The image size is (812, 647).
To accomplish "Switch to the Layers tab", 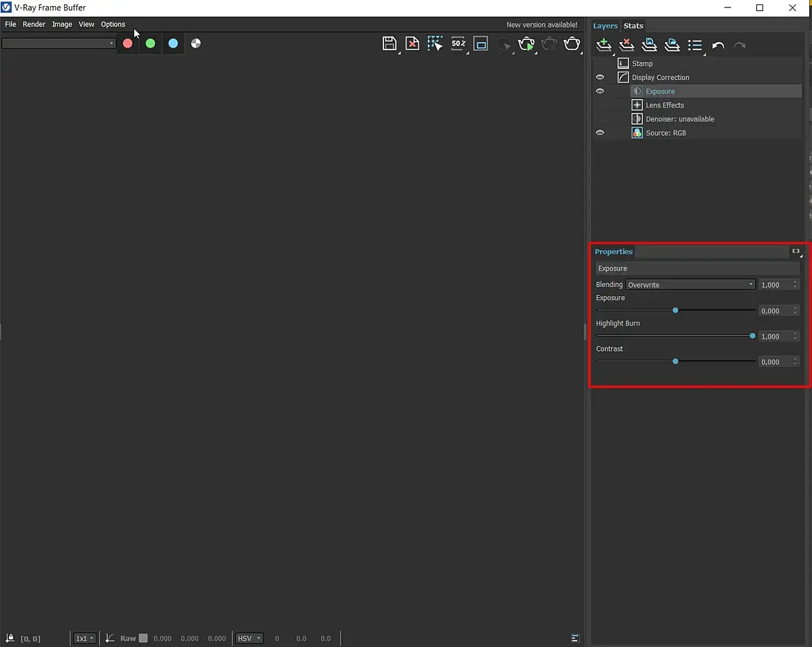I will (x=605, y=26).
